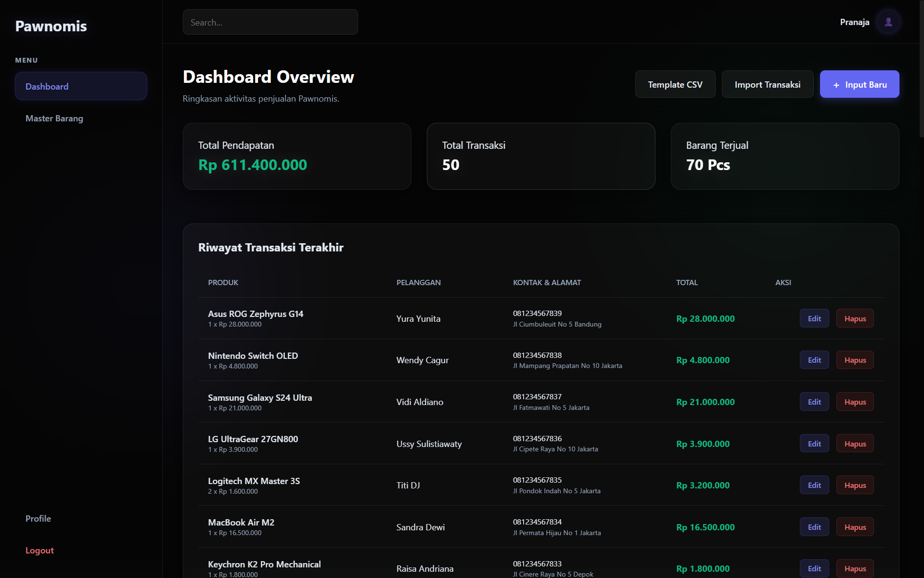
Task: Click product name MacBook Air M2
Action: pos(241,522)
